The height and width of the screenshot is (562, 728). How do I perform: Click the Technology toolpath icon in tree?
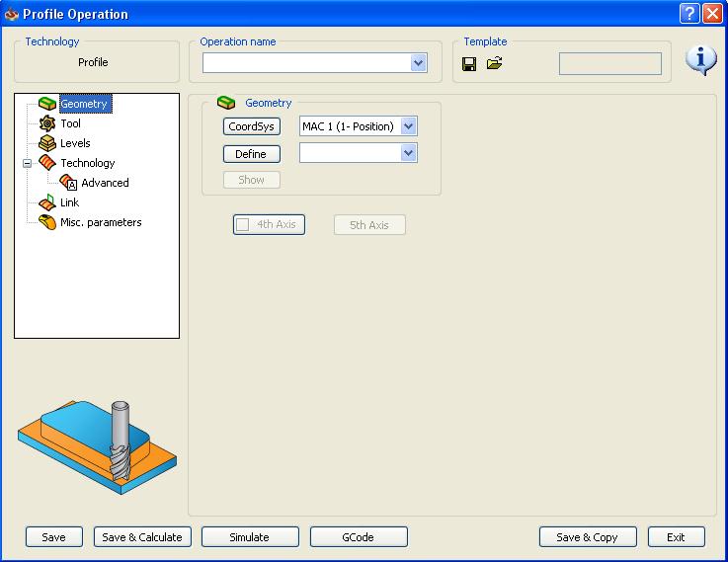[x=47, y=163]
